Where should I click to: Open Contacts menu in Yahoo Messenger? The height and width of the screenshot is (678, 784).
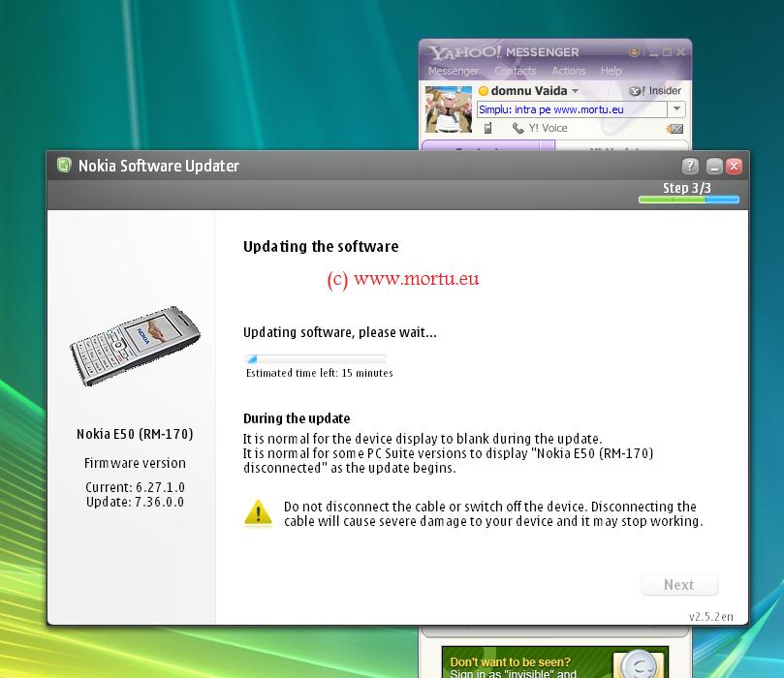[x=515, y=71]
